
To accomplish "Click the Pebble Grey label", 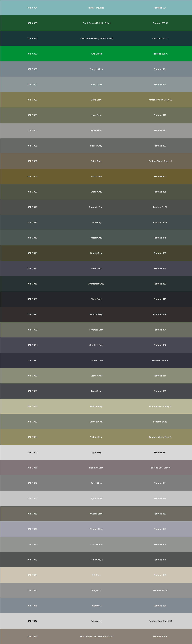I will 96,407.
